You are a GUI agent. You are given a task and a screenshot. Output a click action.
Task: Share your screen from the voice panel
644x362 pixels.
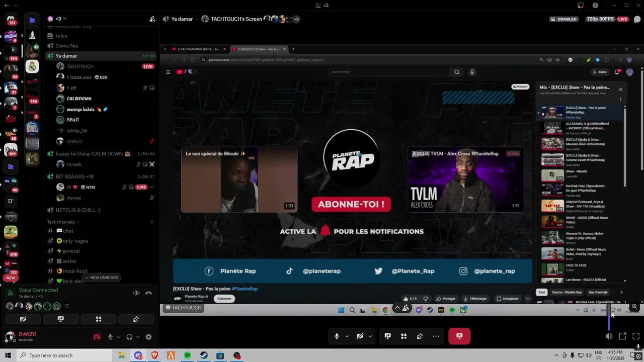coord(61,319)
